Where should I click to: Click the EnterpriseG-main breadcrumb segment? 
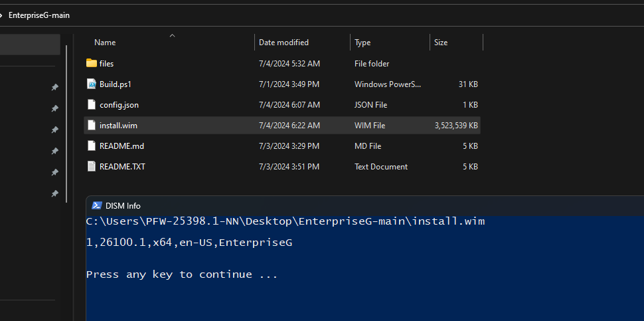click(39, 15)
